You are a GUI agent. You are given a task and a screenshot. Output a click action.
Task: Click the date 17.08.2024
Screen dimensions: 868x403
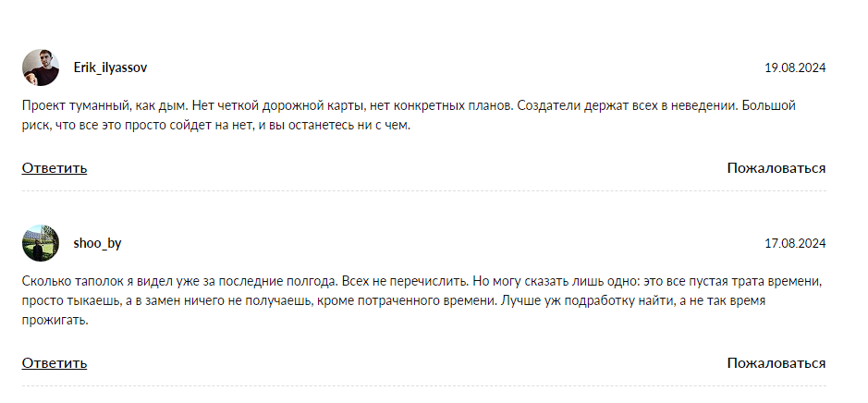tap(795, 244)
